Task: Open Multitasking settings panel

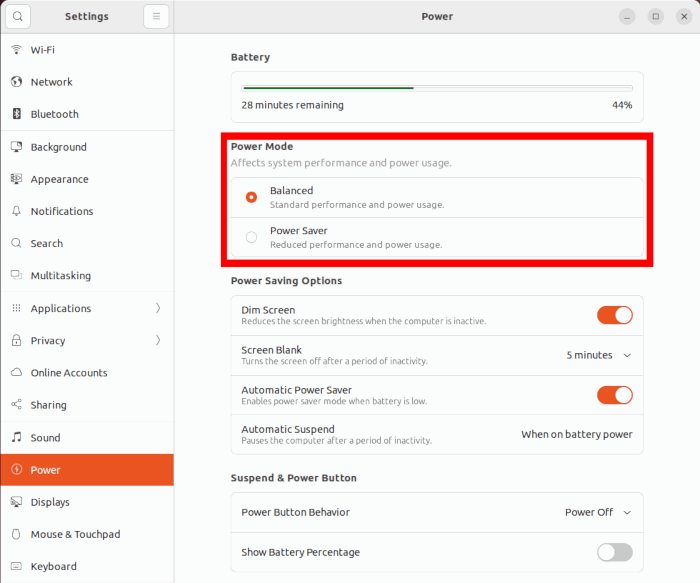Action: (87, 275)
